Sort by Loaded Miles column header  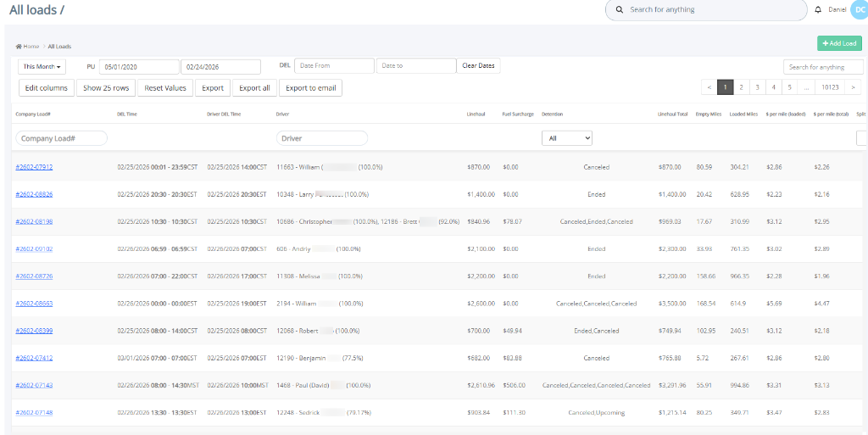click(744, 114)
